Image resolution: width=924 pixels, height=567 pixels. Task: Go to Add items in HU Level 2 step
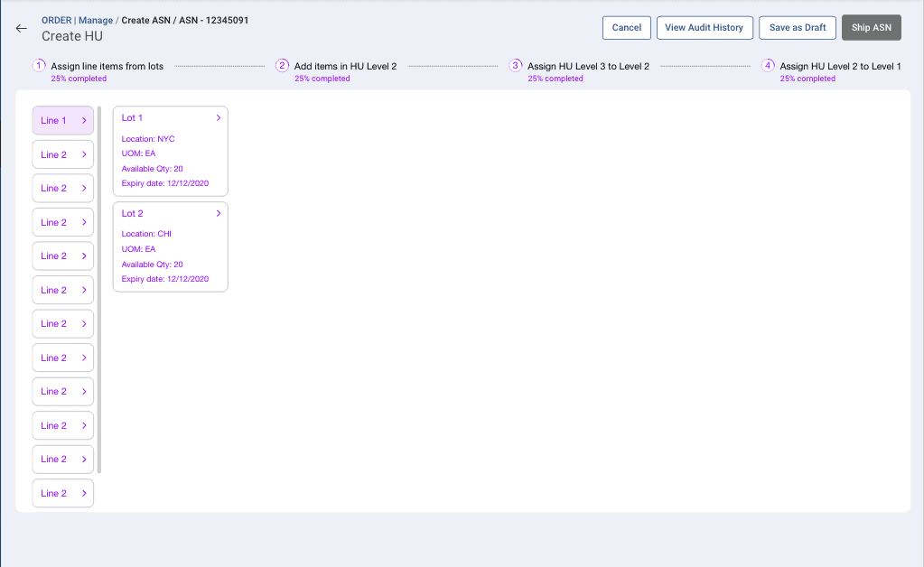[x=345, y=67]
